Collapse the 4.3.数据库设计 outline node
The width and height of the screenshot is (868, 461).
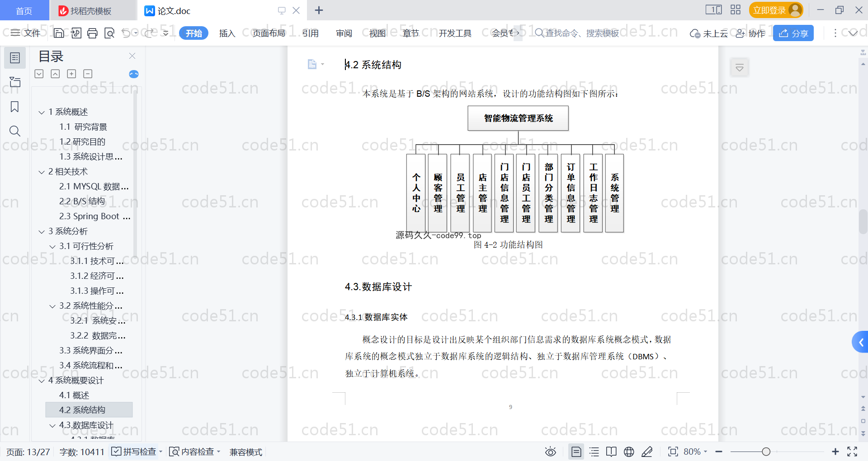[52, 425]
